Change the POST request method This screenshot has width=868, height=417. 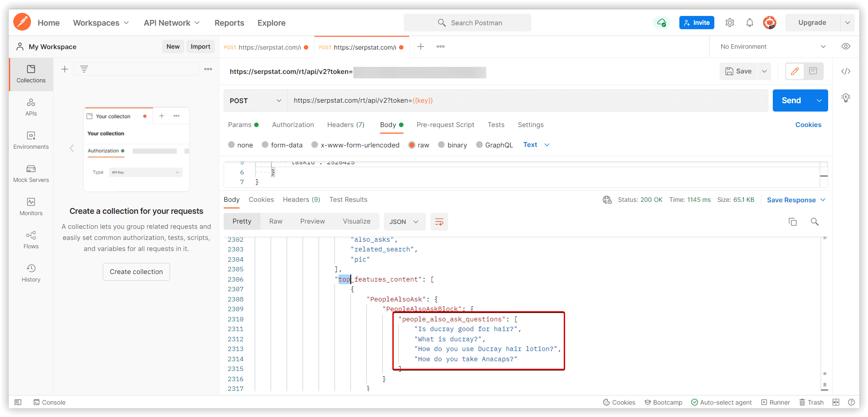256,100
